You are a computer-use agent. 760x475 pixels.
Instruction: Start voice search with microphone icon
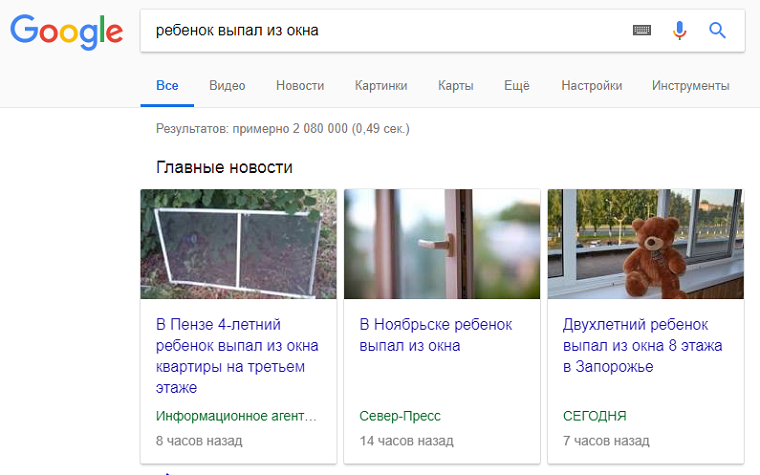click(680, 31)
